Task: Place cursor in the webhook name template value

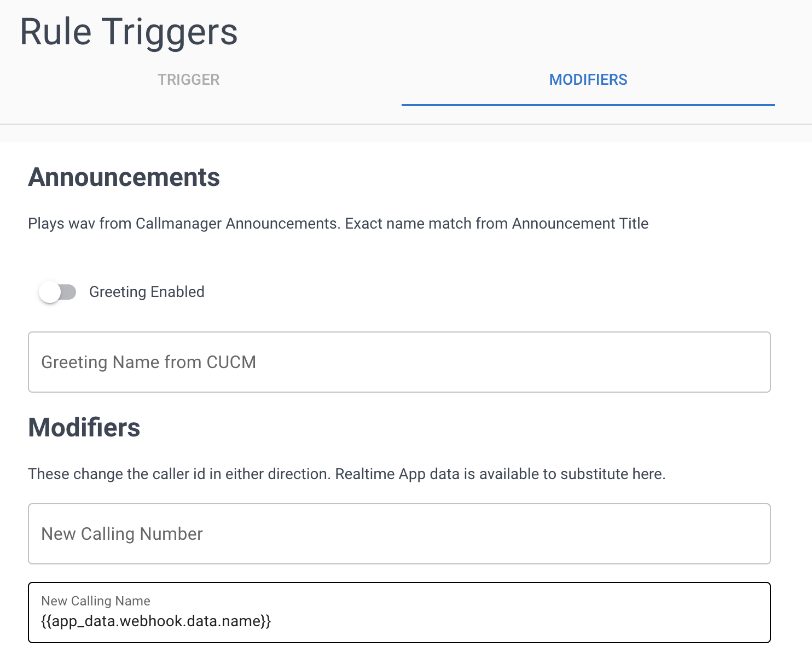Action: [x=156, y=621]
